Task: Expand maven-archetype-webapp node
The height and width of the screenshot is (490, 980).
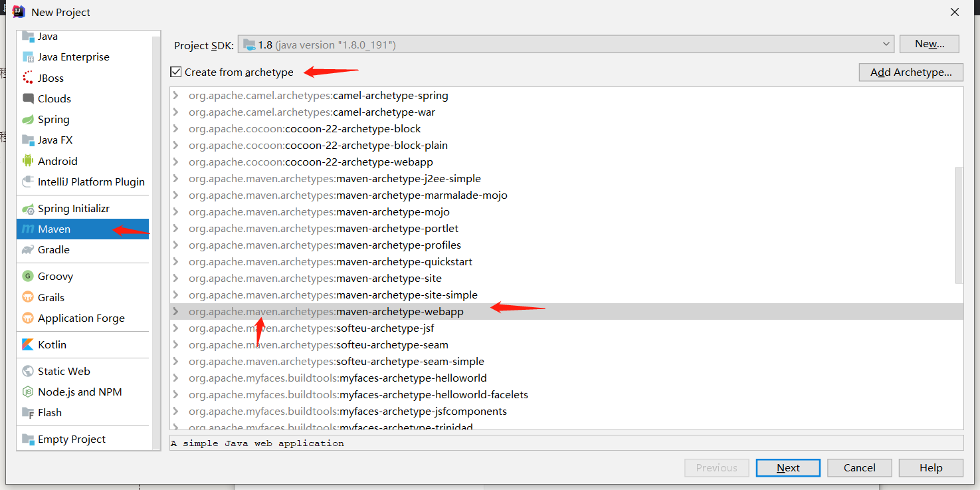Action: tap(176, 312)
